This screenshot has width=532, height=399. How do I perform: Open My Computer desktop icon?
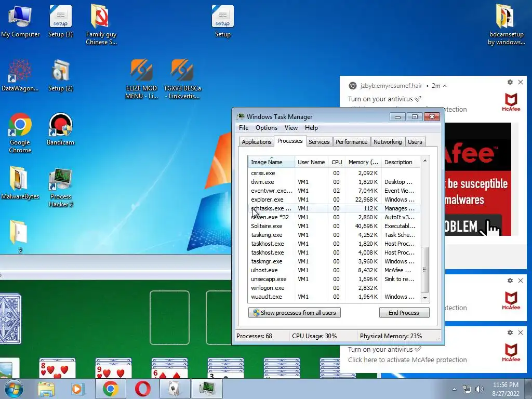click(x=20, y=22)
